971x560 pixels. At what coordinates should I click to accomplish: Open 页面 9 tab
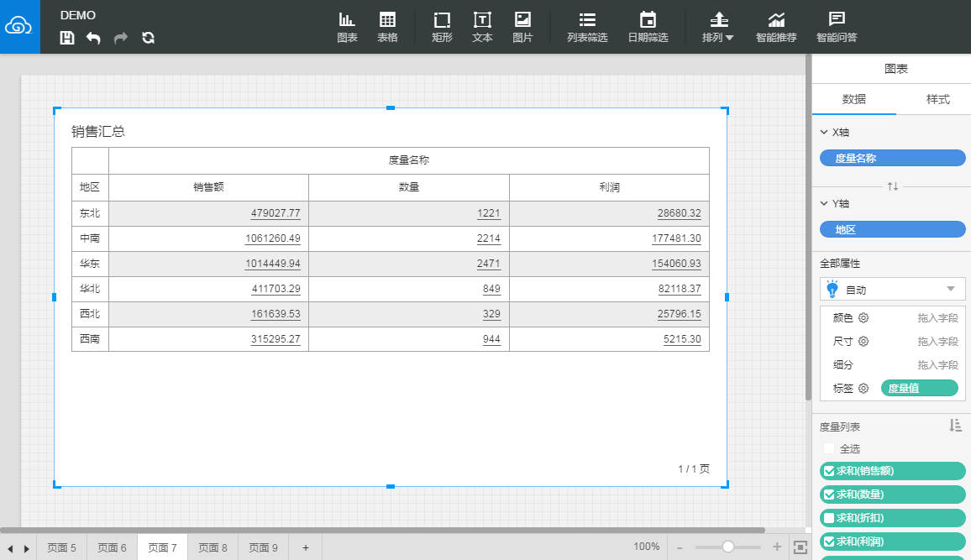[263, 547]
